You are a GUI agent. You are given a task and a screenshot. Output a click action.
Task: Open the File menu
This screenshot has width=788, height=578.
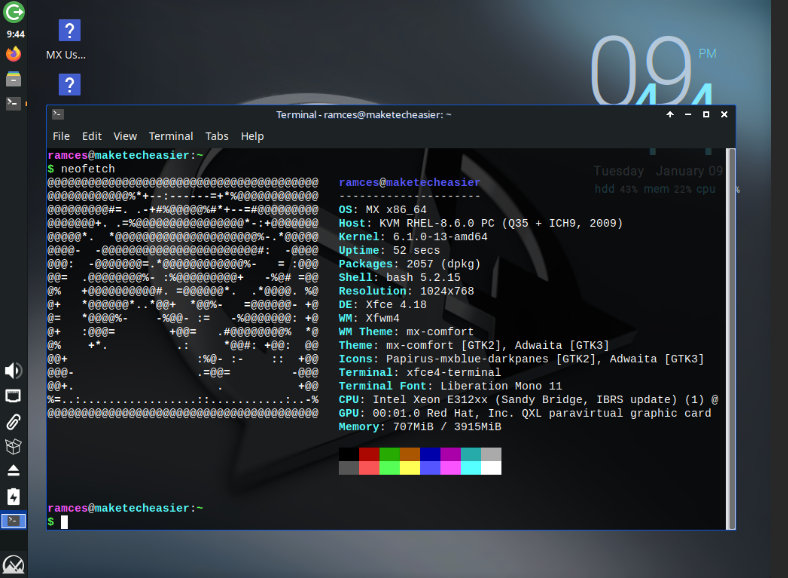[61, 136]
